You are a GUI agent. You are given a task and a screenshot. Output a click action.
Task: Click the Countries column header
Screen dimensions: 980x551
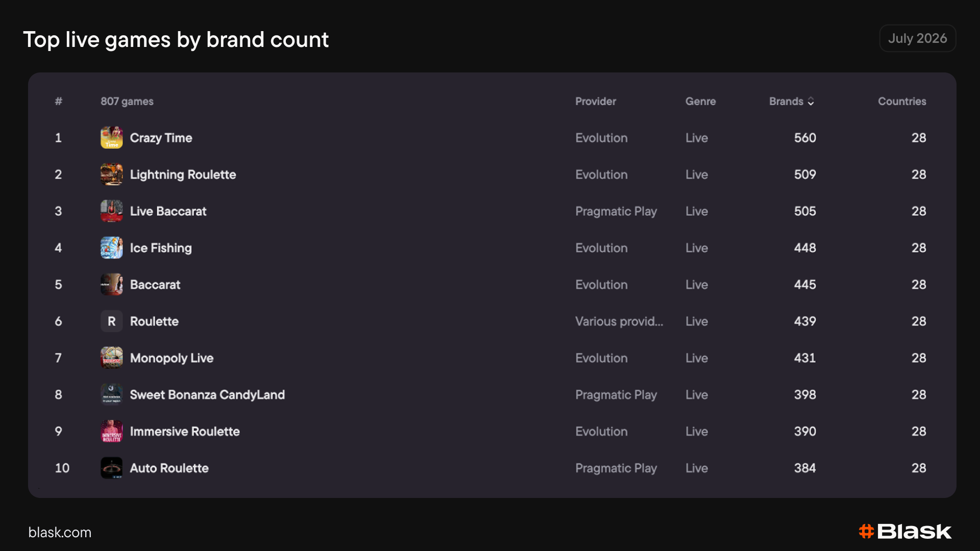point(902,102)
